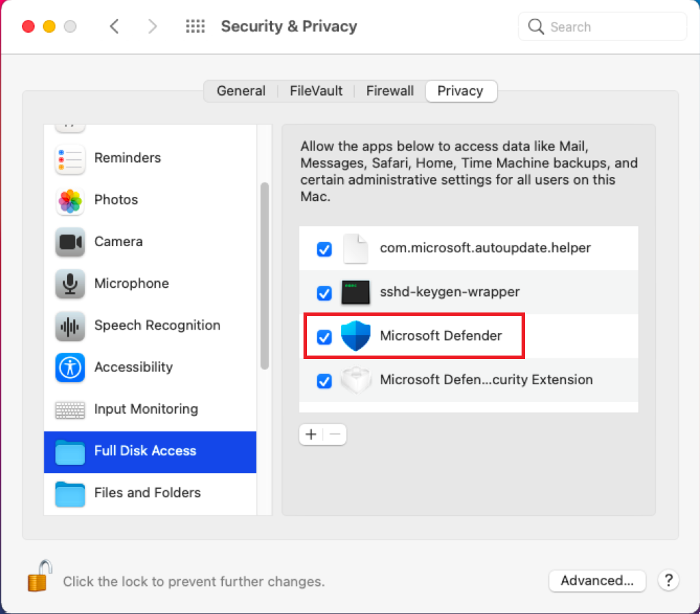700x614 pixels.
Task: Open the FileVault tab
Action: click(316, 91)
